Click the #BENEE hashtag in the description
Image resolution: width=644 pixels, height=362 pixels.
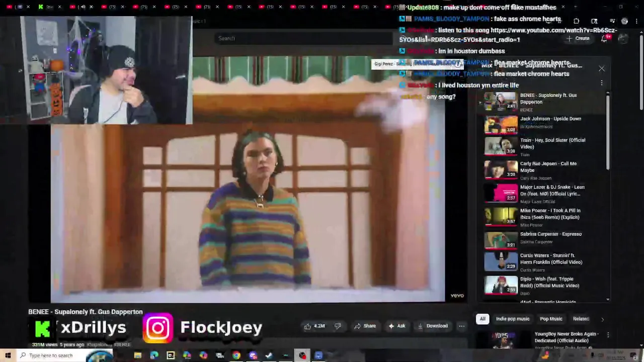122,345
